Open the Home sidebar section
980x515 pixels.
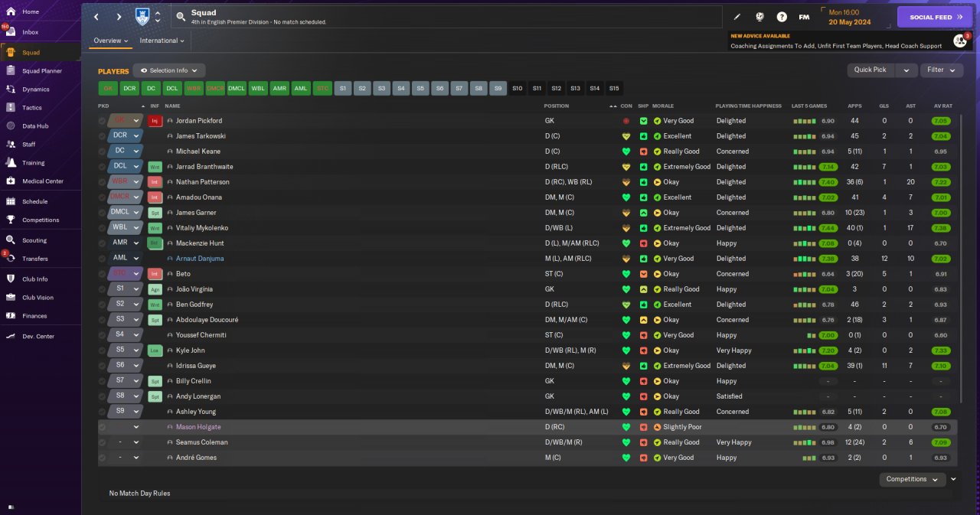point(31,11)
